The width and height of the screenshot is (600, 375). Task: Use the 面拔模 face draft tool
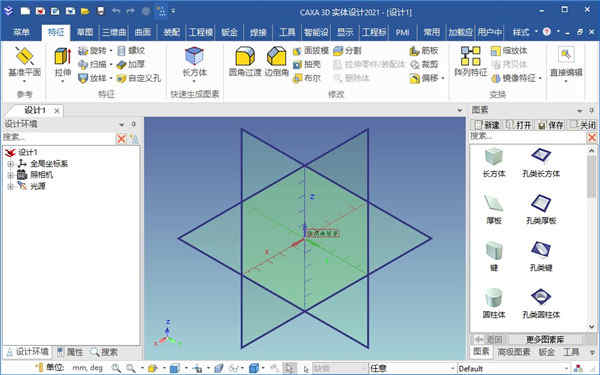click(x=311, y=51)
